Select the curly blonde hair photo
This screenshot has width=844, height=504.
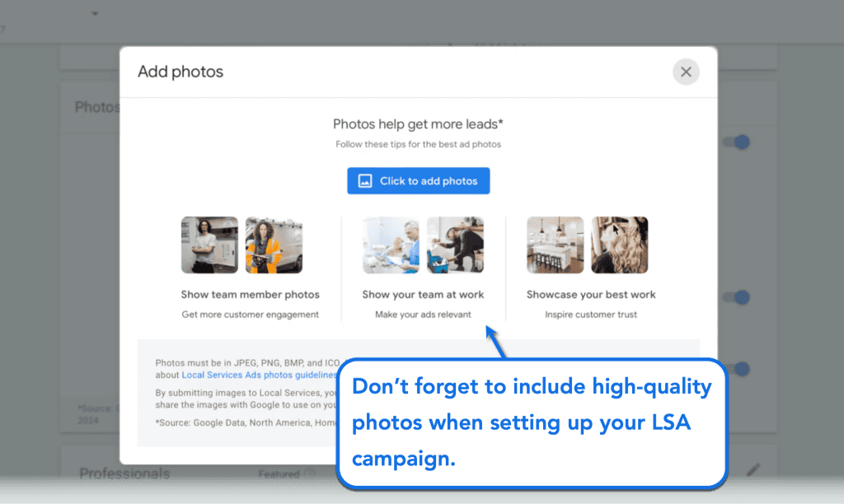[620, 245]
